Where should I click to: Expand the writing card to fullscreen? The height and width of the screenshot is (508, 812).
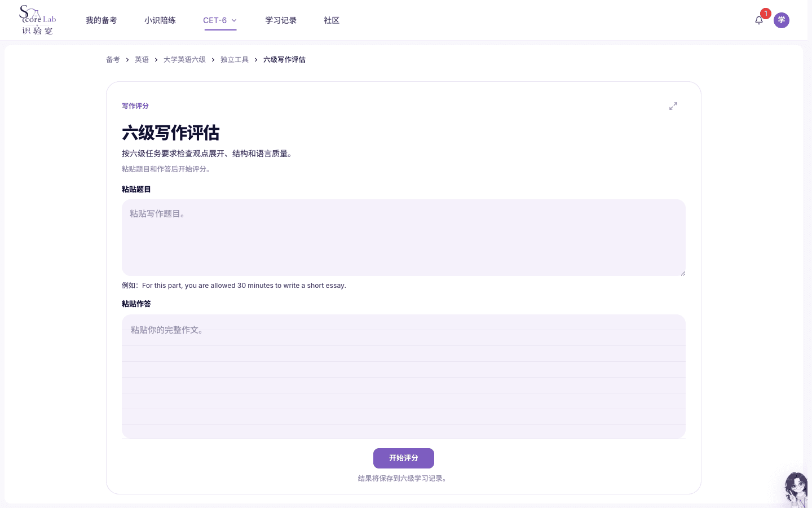(673, 106)
